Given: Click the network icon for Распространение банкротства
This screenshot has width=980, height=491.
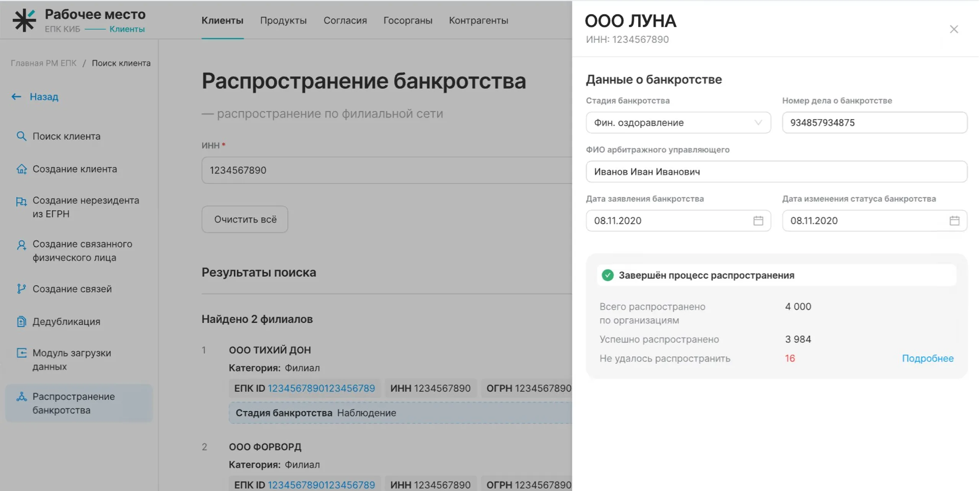Looking at the screenshot, I should click(x=21, y=397).
